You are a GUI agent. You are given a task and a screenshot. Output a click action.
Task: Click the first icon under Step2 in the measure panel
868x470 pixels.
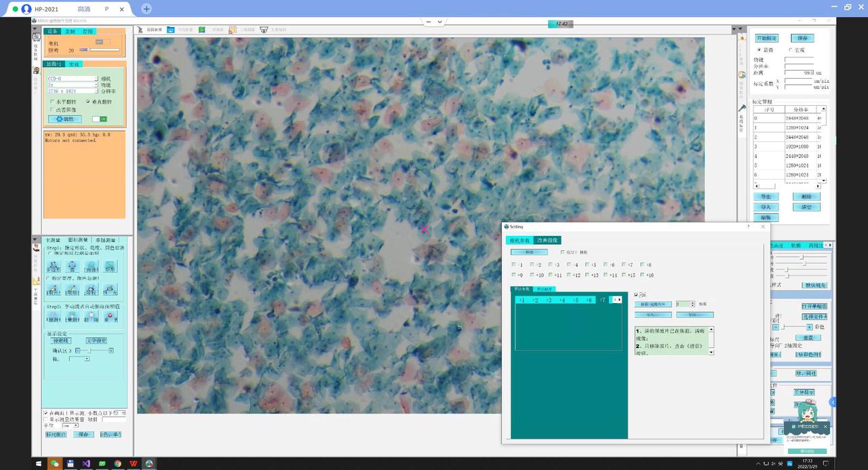point(54,316)
